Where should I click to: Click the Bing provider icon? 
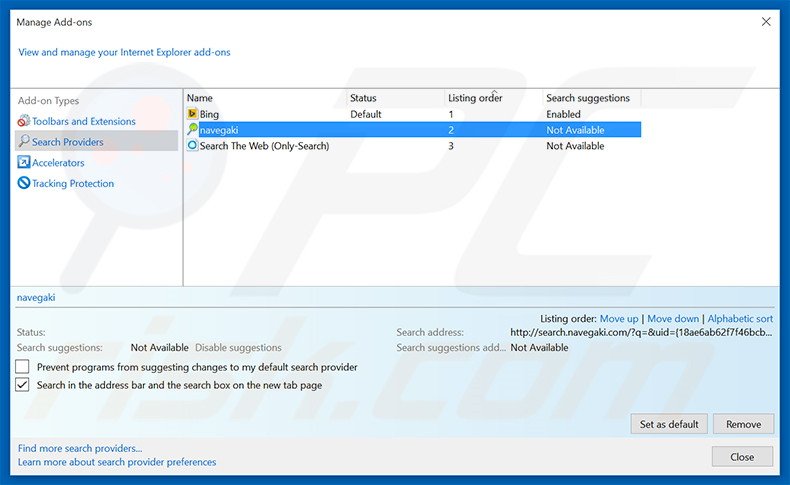(x=192, y=114)
